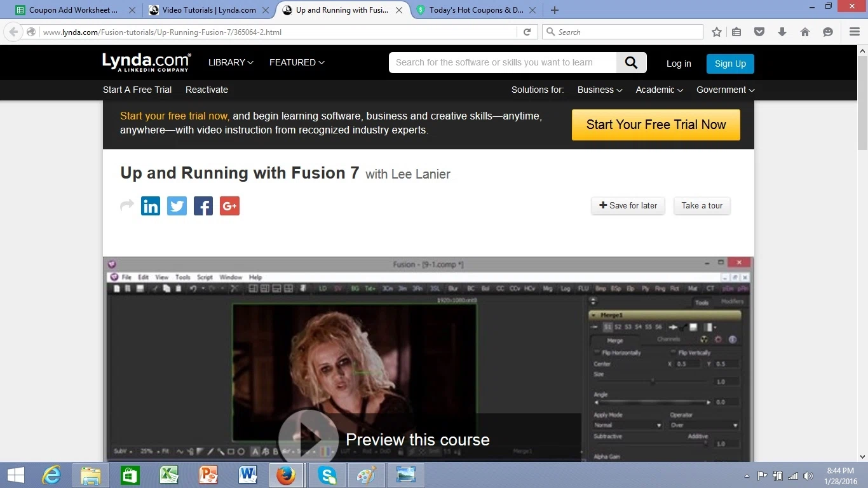Close the Up and Running with Fusion tab
This screenshot has height=488, width=868.
[x=400, y=10]
